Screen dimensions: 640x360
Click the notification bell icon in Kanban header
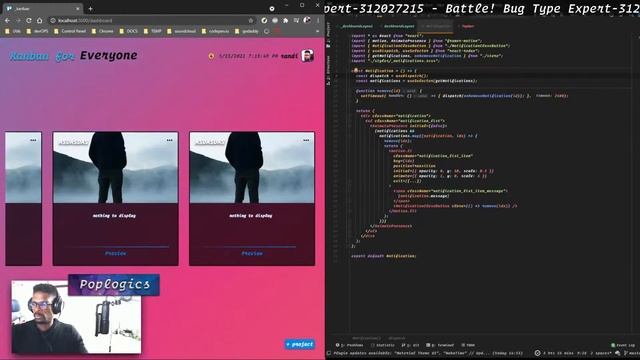click(211, 56)
